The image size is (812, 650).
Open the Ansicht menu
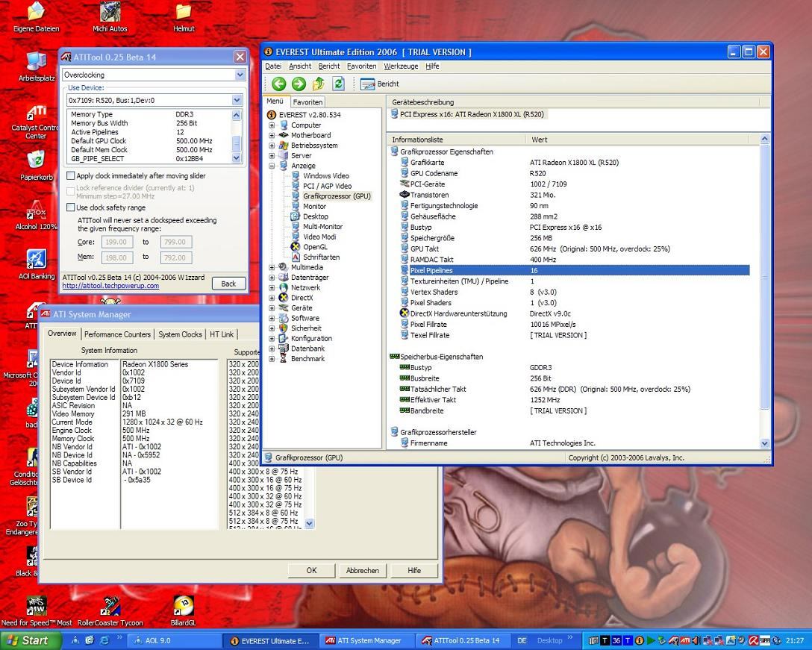[300, 66]
